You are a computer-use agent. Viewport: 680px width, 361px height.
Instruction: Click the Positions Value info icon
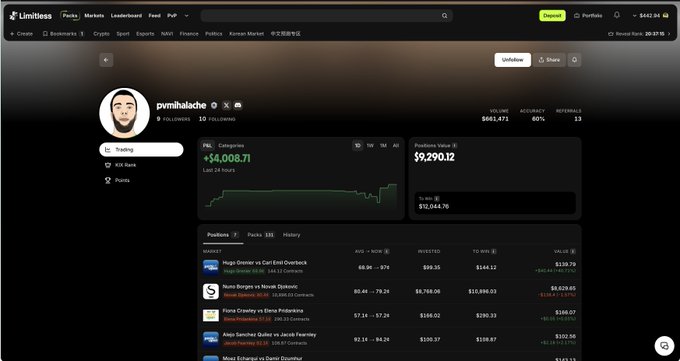click(454, 145)
